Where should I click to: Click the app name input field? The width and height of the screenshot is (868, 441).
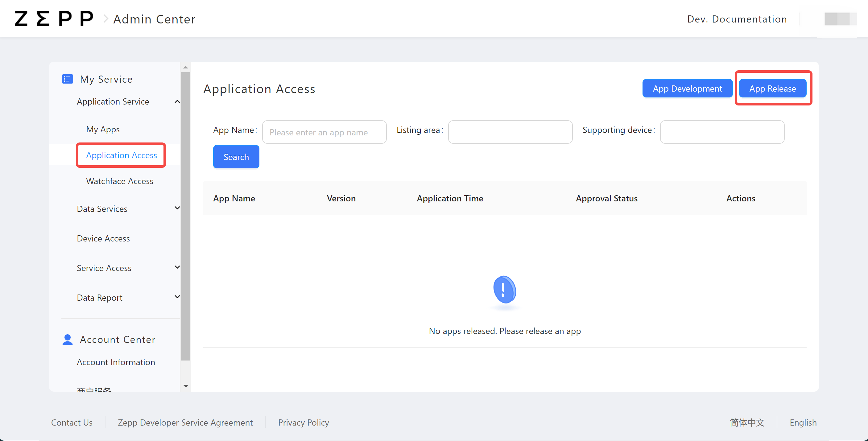324,132
